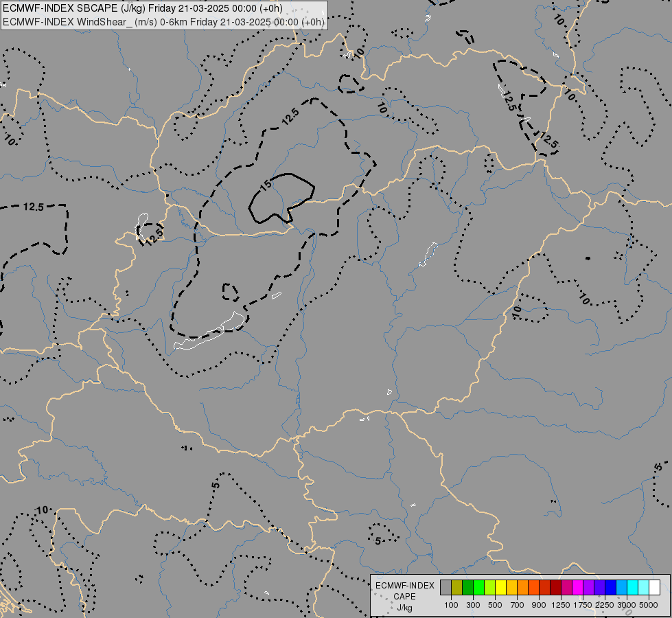Click the legend value 1750

(x=583, y=605)
